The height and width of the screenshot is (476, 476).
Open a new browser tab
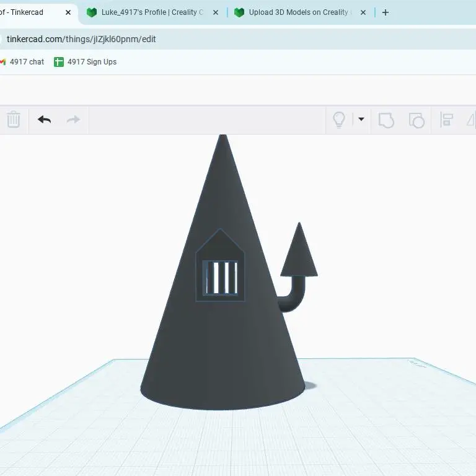point(386,12)
